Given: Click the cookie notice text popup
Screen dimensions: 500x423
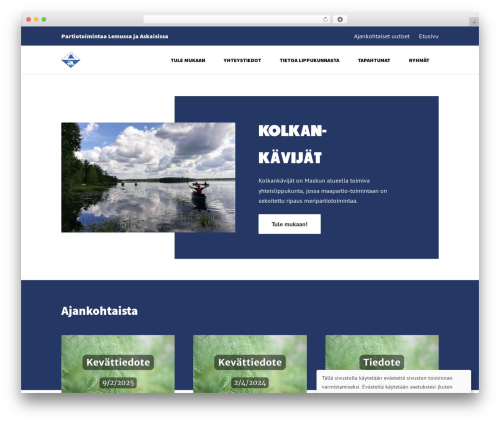Looking at the screenshot, I should click(394, 382).
